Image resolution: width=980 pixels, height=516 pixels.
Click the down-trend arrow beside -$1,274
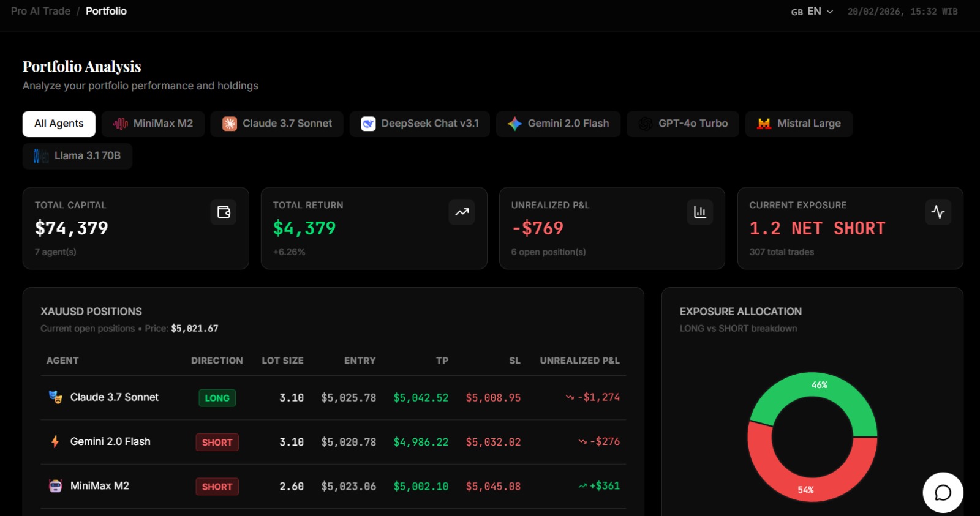[570, 397]
